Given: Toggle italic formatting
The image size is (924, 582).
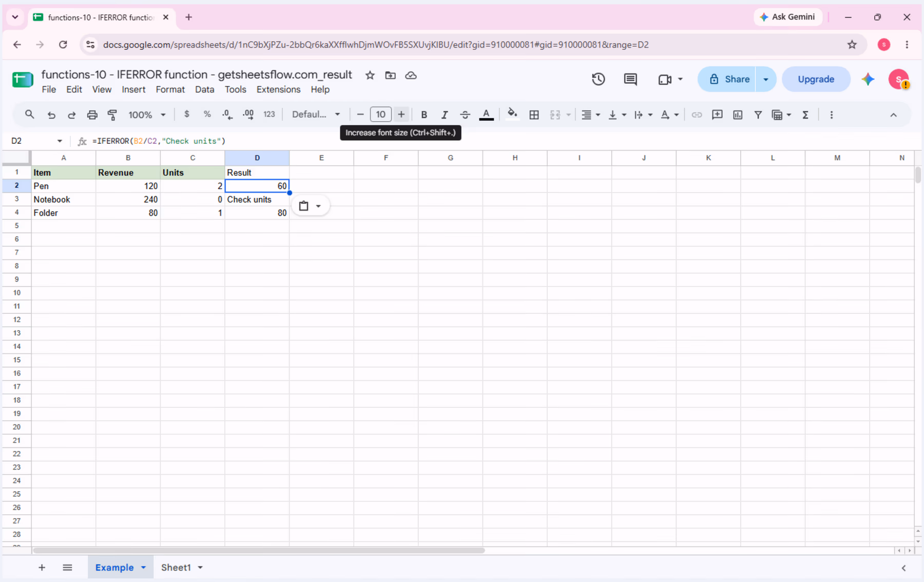Looking at the screenshot, I should pyautogui.click(x=445, y=115).
